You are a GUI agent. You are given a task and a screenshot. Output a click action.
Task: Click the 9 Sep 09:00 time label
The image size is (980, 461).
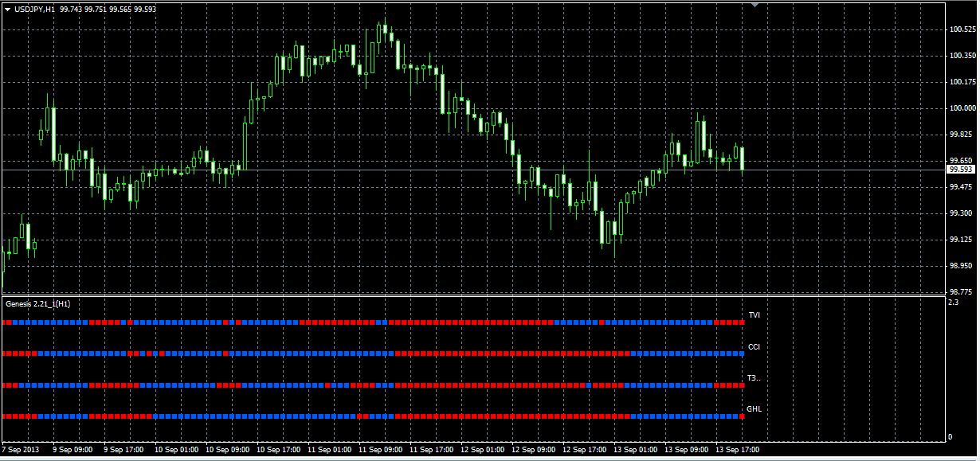(x=72, y=450)
